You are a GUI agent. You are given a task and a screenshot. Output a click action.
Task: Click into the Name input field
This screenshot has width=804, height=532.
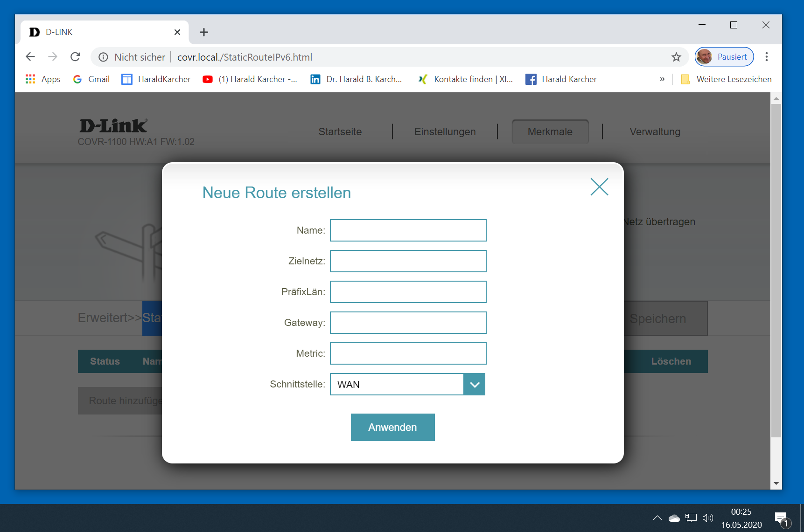point(408,230)
